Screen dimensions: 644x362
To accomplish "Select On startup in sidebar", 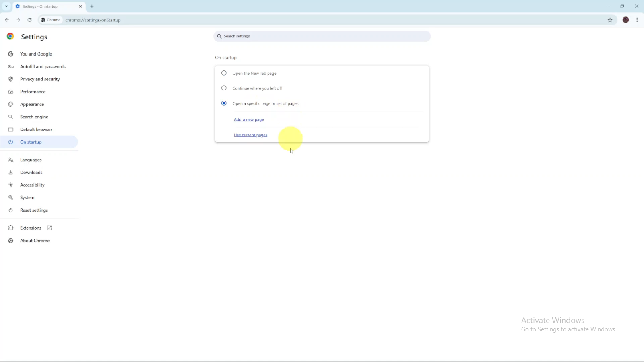I will pyautogui.click(x=39, y=142).
